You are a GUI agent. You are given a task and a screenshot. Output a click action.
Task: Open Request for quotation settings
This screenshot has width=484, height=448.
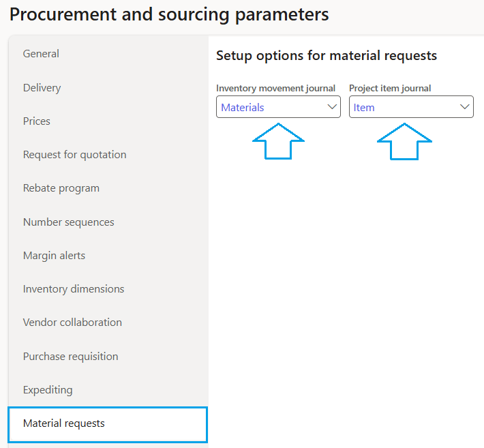74,155
